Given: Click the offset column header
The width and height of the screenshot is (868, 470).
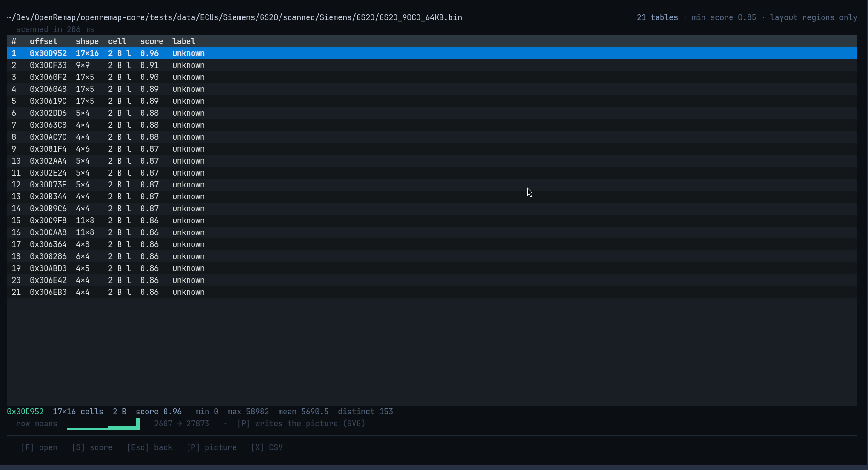Looking at the screenshot, I should point(44,41).
